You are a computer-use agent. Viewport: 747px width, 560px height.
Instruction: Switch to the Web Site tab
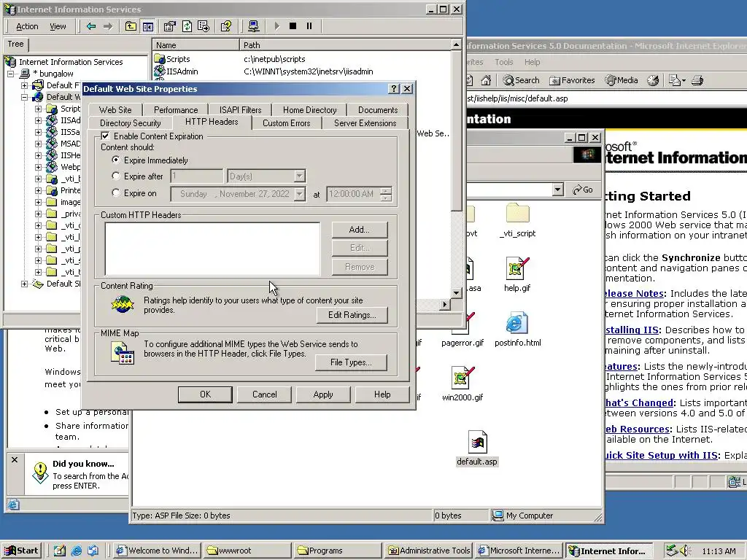pos(115,110)
